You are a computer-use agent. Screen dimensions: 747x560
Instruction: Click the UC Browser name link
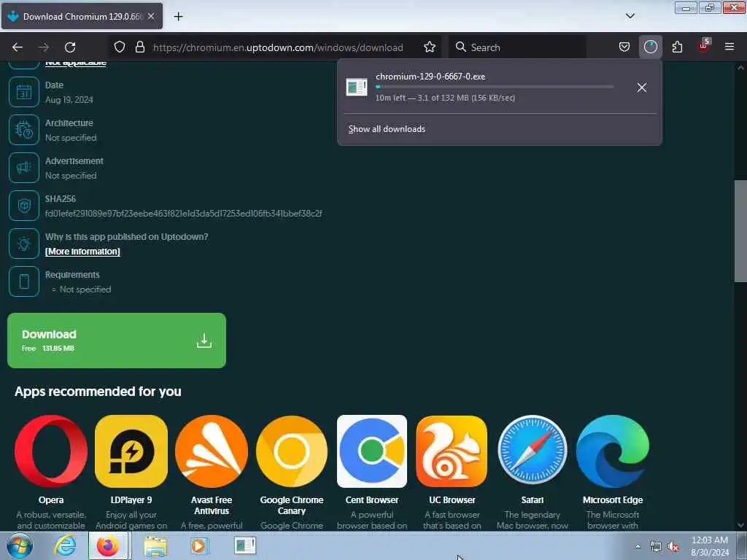[x=452, y=500]
